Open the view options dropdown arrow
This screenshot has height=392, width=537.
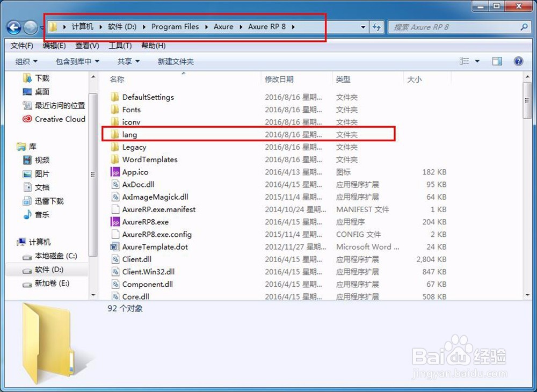[x=477, y=61]
